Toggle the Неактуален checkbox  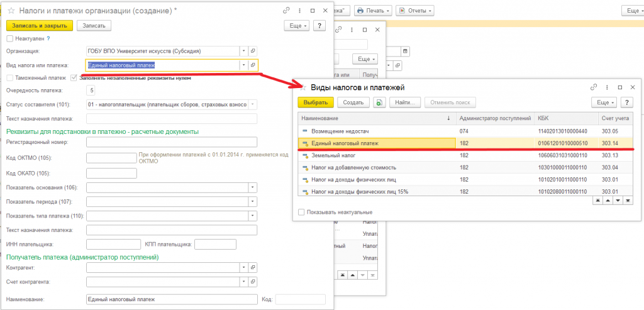coord(10,38)
